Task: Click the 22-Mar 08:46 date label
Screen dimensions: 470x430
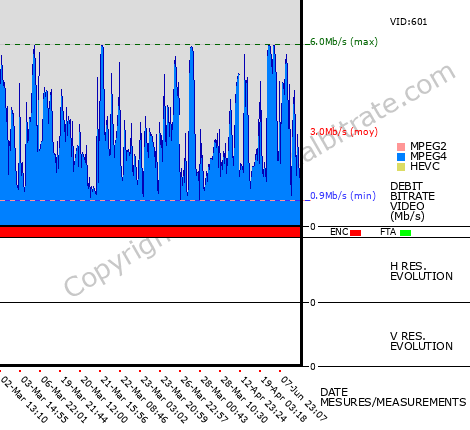Action: [143, 400]
